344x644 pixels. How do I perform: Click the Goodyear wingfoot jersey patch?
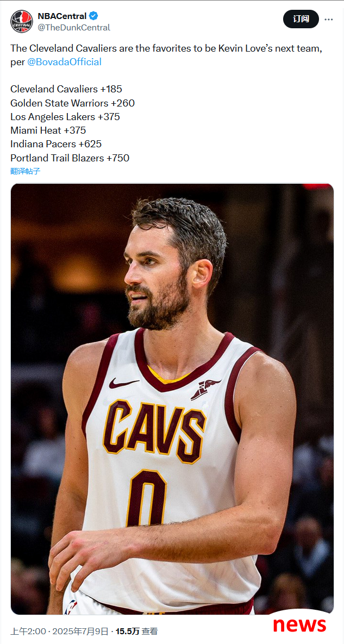click(x=205, y=389)
